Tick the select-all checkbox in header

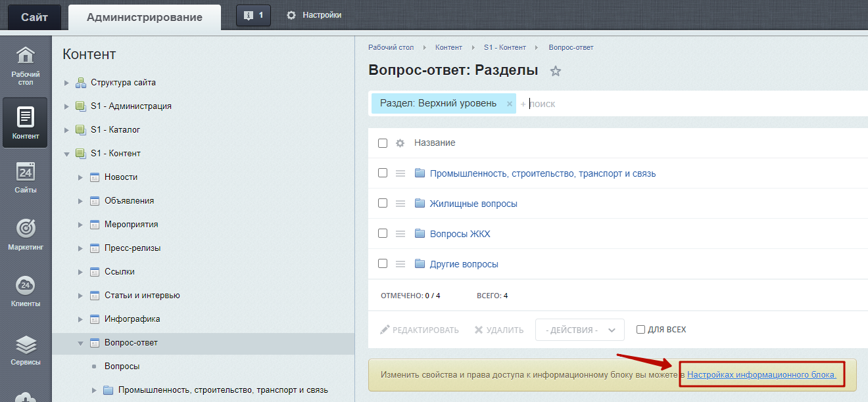[x=383, y=143]
